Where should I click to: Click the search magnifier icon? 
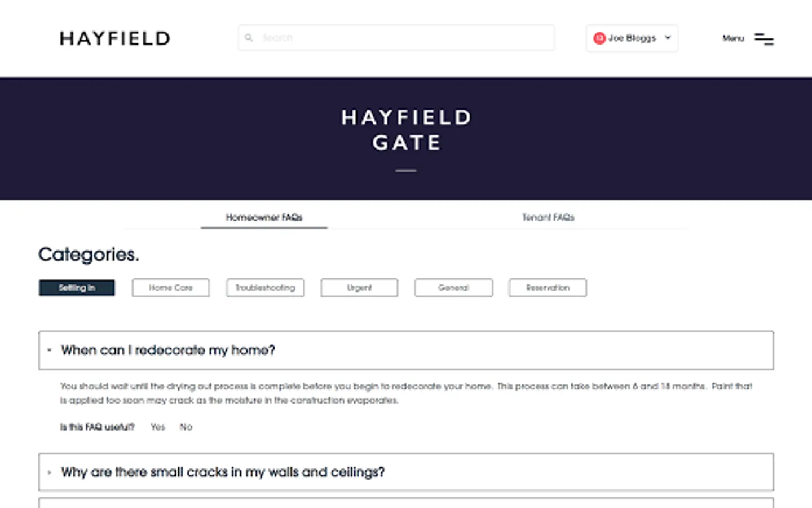click(249, 38)
